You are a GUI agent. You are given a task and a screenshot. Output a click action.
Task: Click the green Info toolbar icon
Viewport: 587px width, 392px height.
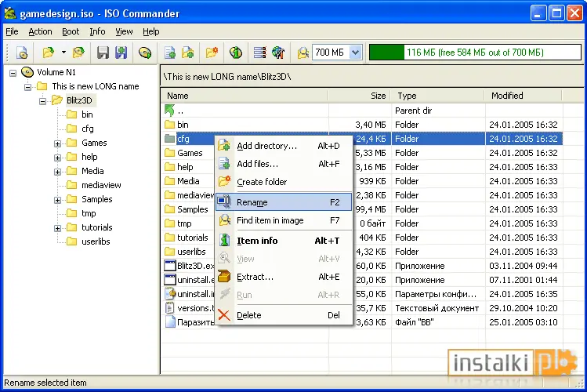click(235, 53)
